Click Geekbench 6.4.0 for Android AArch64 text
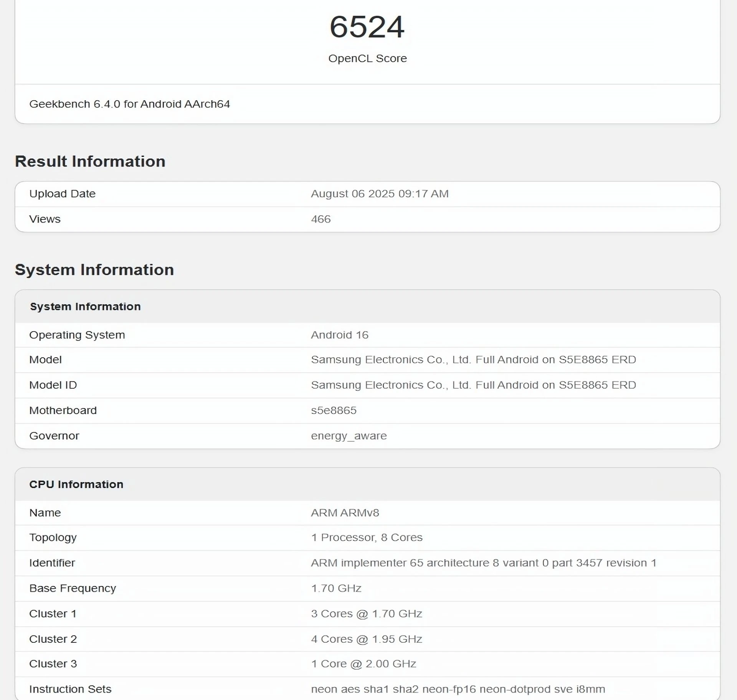 tap(129, 104)
